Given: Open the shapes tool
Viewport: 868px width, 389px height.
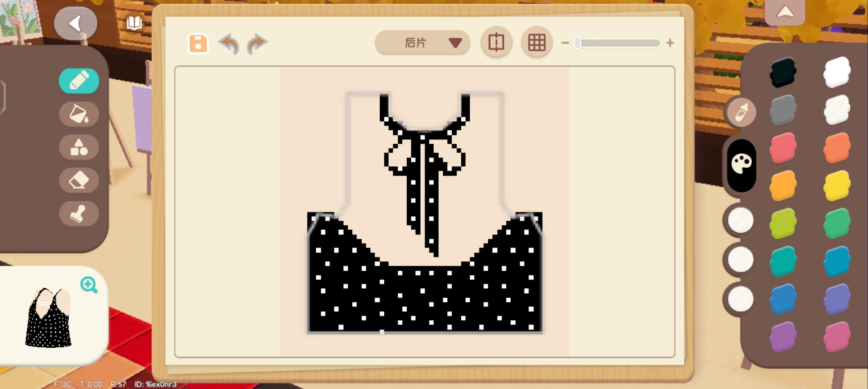Looking at the screenshot, I should click(79, 147).
